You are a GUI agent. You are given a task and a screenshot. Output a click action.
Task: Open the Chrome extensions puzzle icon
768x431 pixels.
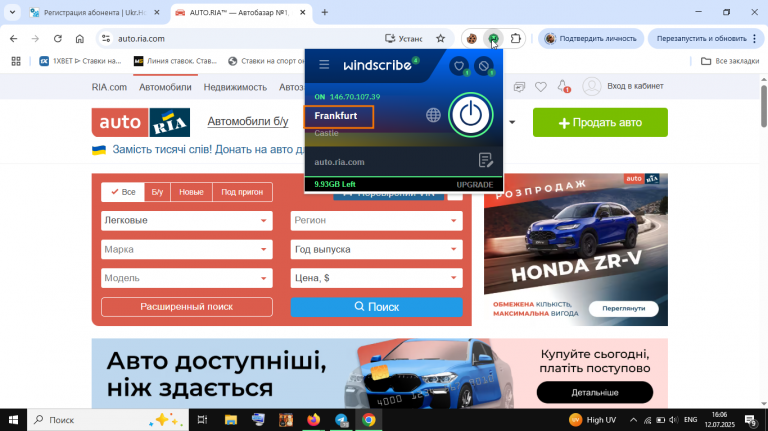tap(515, 39)
